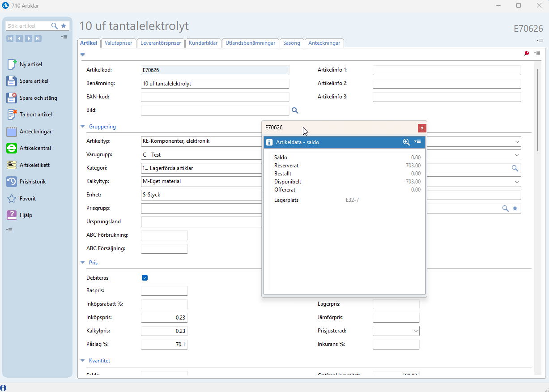Uncheck the Debiteras checkbox
This screenshot has width=549, height=392.
point(145,277)
